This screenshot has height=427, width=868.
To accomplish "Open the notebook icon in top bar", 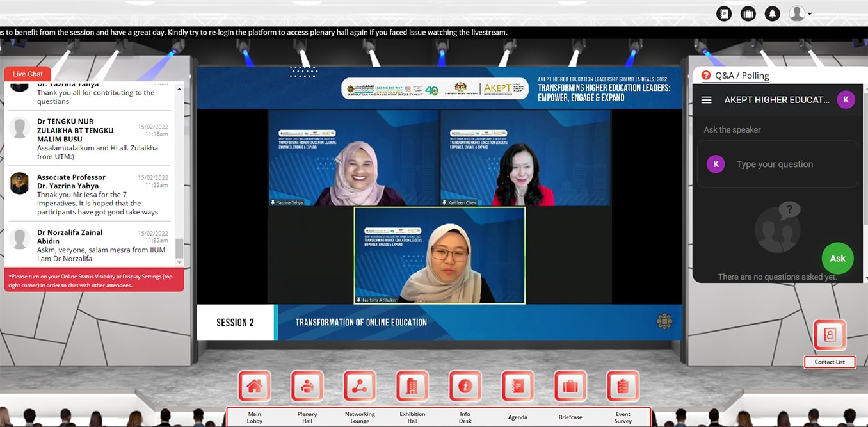I will (x=724, y=13).
